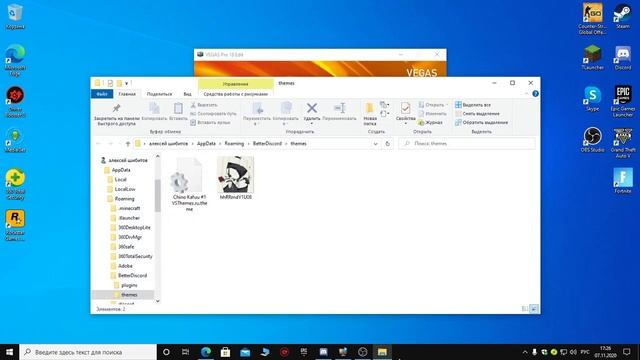Click the Windows Start button
Screen dimensions: 640x360
point(9,352)
